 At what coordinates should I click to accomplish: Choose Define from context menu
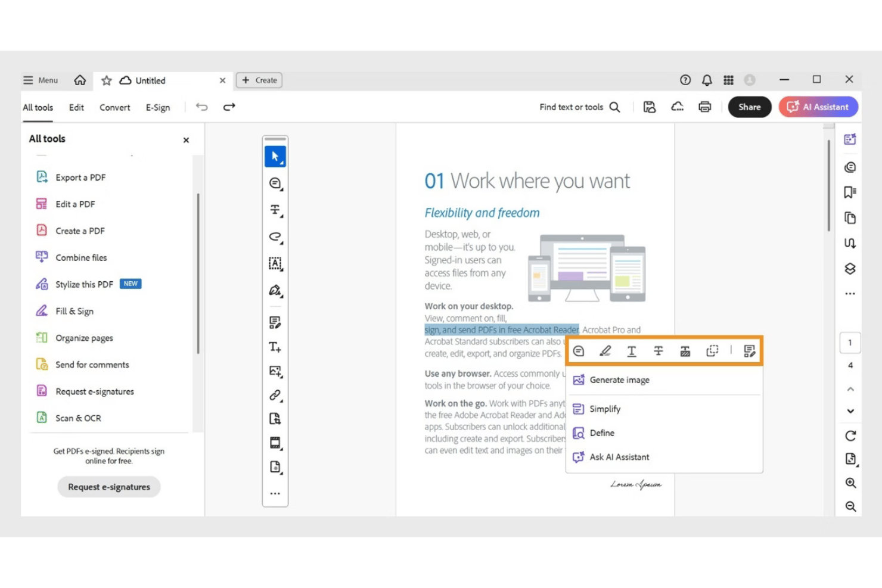tap(664, 433)
